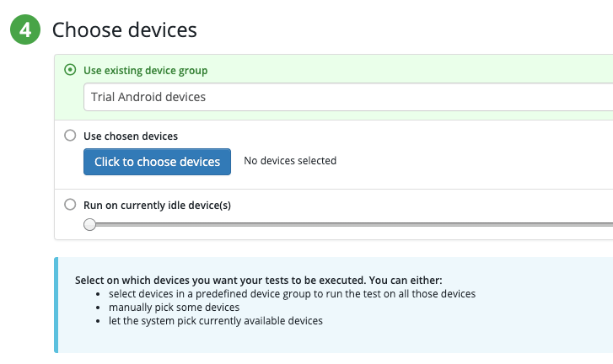This screenshot has width=613, height=364.
Task: Click the Run on currently idle device(s) label
Action: 157,204
